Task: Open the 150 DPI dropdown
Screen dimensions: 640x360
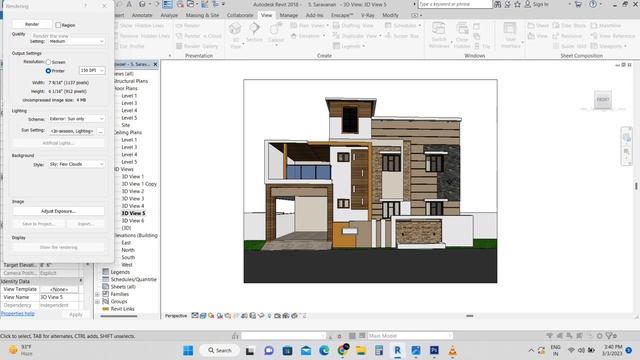Action: [92, 71]
